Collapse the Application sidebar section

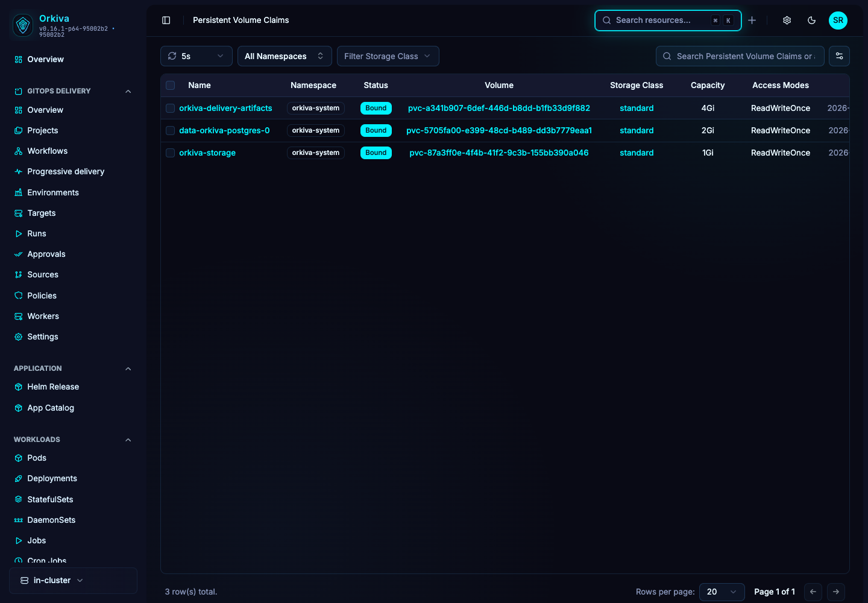(128, 368)
